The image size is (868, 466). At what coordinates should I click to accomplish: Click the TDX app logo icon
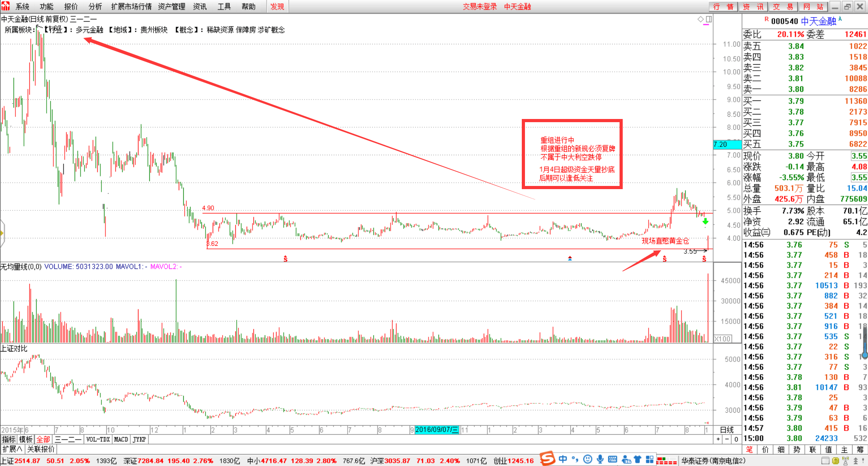pos(5,6)
